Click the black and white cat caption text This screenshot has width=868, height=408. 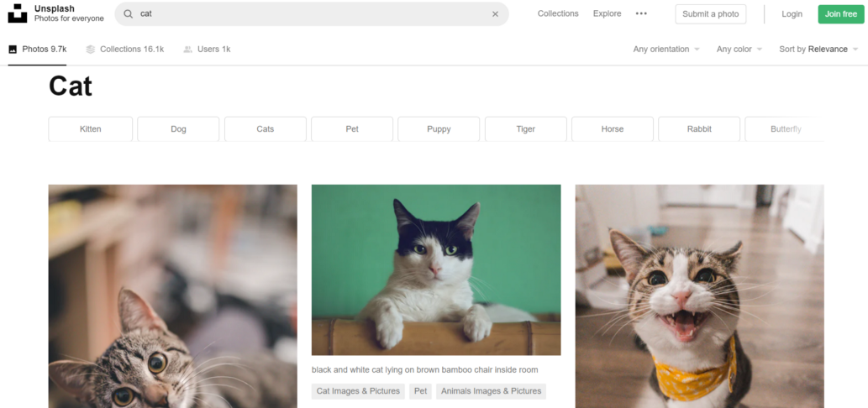click(x=424, y=370)
